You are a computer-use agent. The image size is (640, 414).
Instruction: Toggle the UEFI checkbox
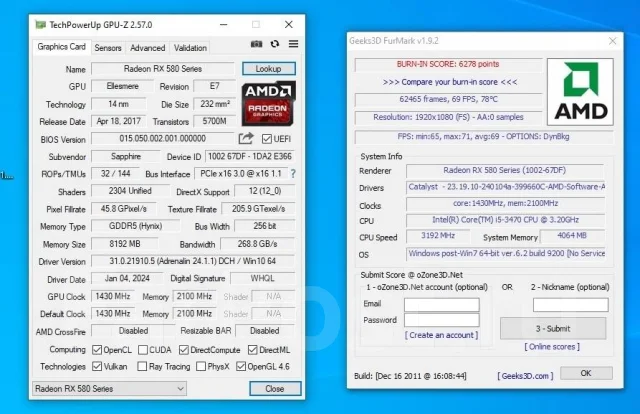(267, 139)
